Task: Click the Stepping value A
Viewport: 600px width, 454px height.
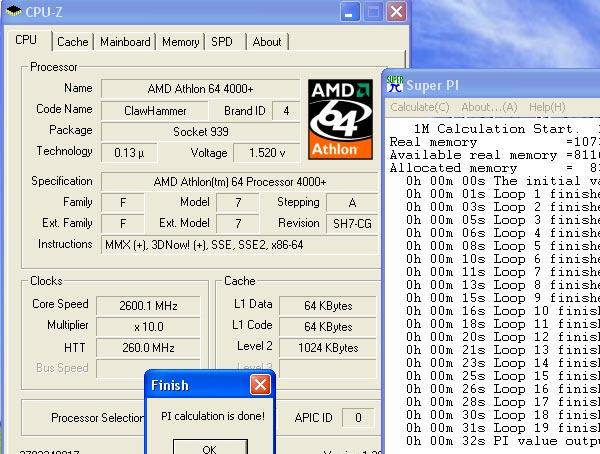Action: [352, 203]
